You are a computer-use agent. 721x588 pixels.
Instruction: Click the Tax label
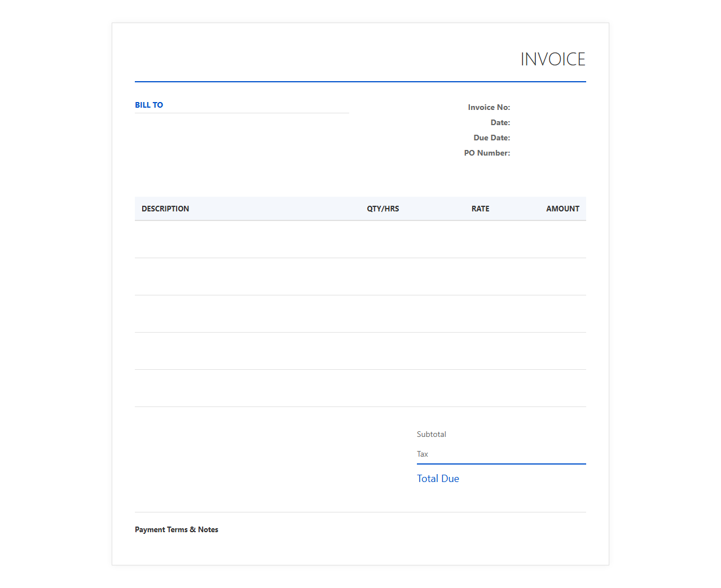pyautogui.click(x=423, y=454)
